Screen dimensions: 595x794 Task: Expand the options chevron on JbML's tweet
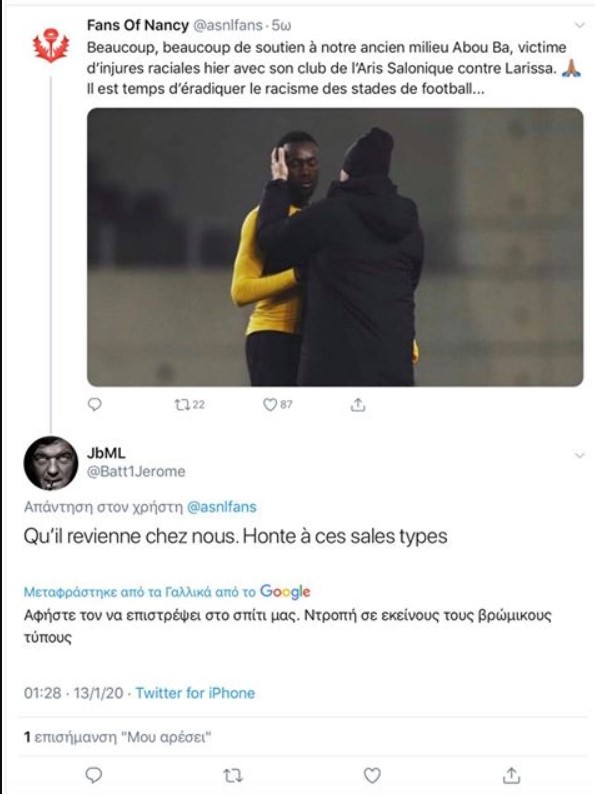point(579,455)
